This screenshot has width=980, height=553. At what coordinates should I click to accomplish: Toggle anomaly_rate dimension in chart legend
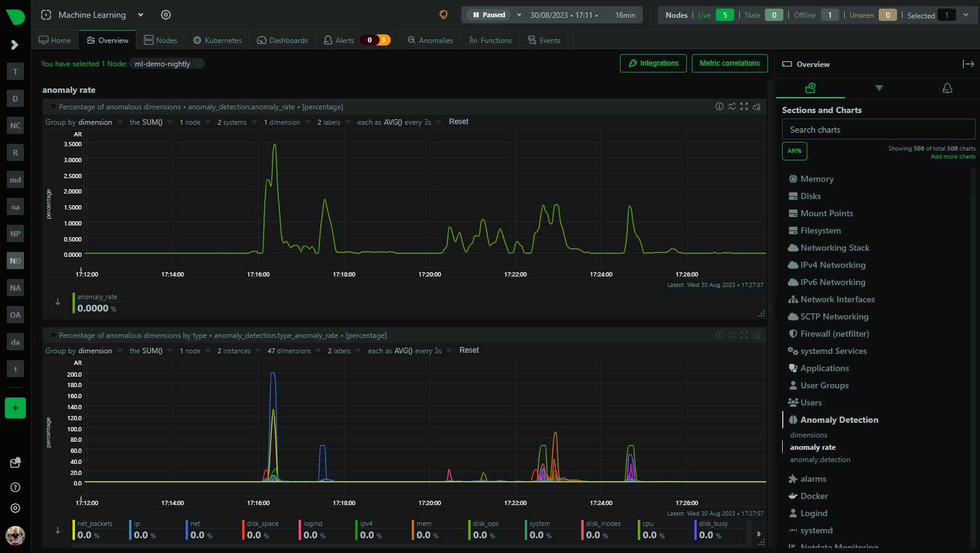pos(97,303)
